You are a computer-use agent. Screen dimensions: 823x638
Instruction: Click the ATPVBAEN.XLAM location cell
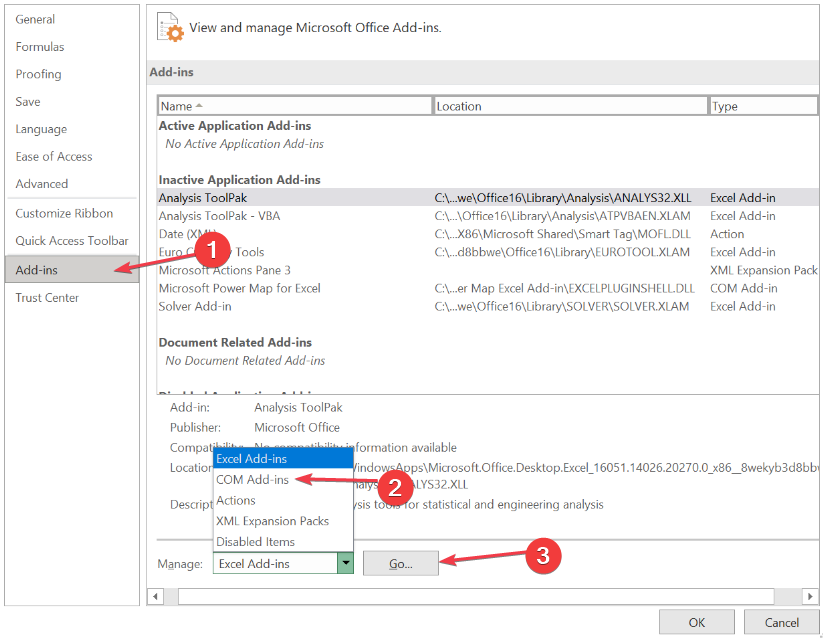point(563,216)
